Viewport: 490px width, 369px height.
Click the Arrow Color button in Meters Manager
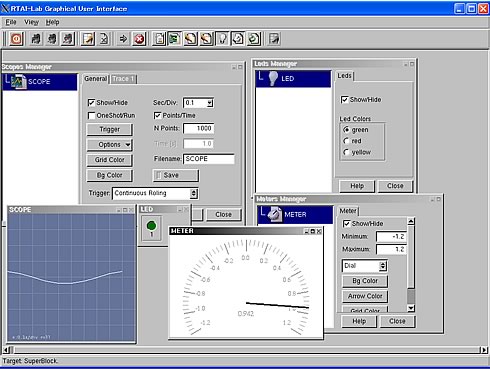(365, 296)
